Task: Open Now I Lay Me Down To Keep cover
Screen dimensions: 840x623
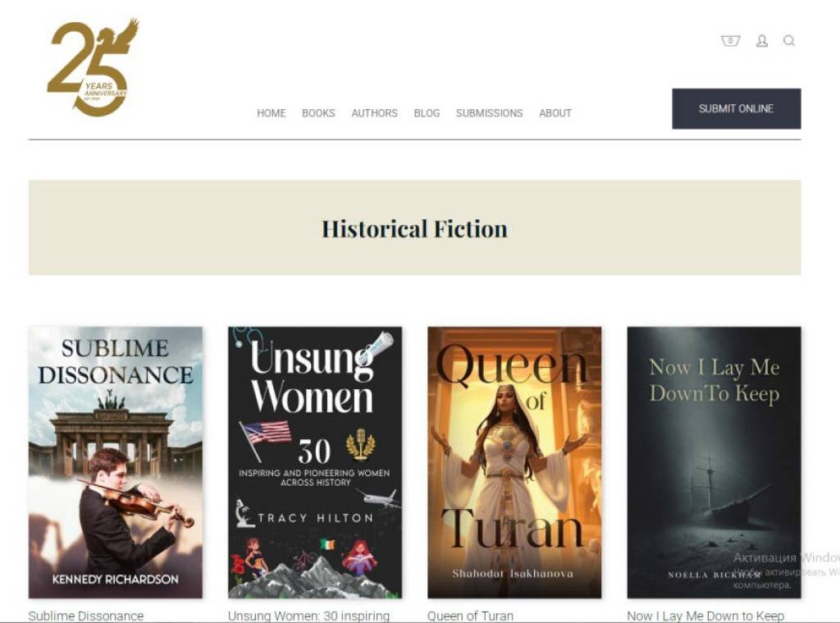Action: (714, 462)
